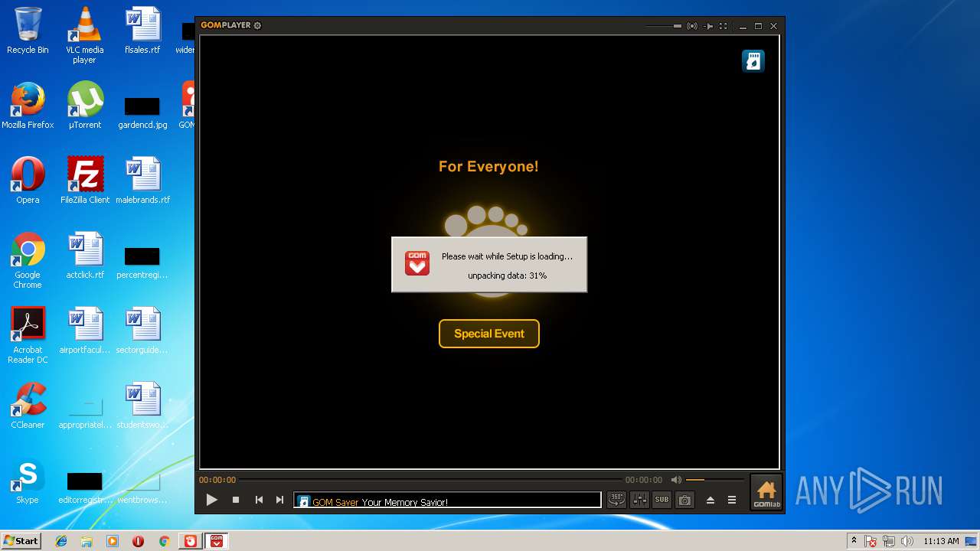
Task: Click the GOM setup loader icon in dialog
Action: (417, 263)
